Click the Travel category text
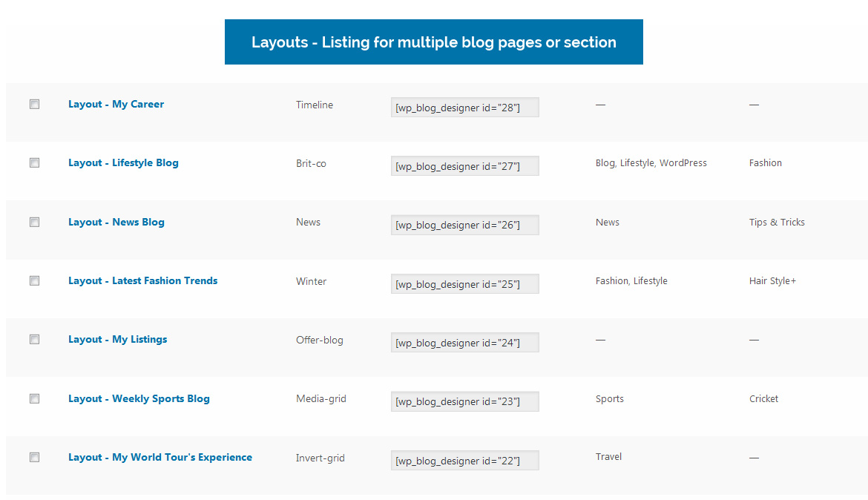This screenshot has width=868, height=500. [x=608, y=457]
